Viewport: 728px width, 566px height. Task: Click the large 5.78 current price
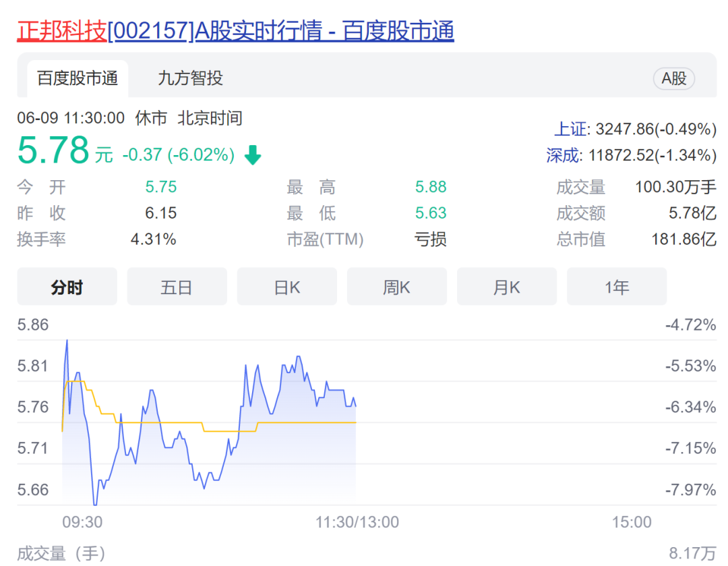[53, 150]
